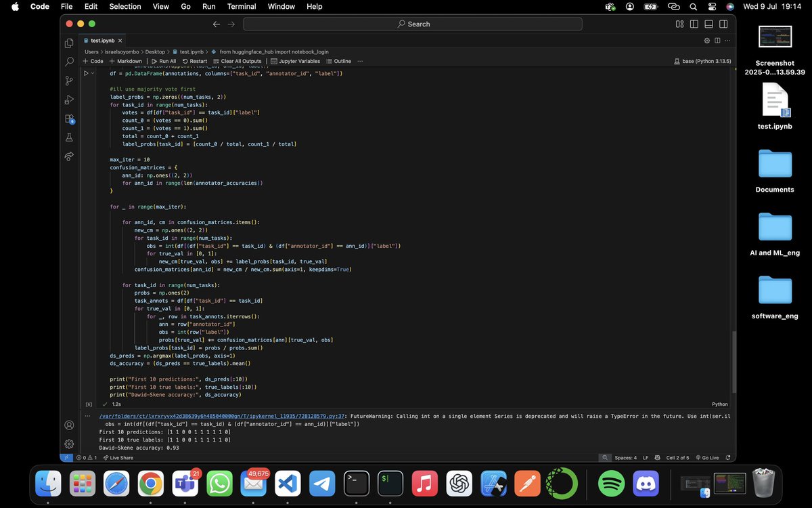Click Clear All Outputs
This screenshot has height=508, width=812.
click(238, 61)
